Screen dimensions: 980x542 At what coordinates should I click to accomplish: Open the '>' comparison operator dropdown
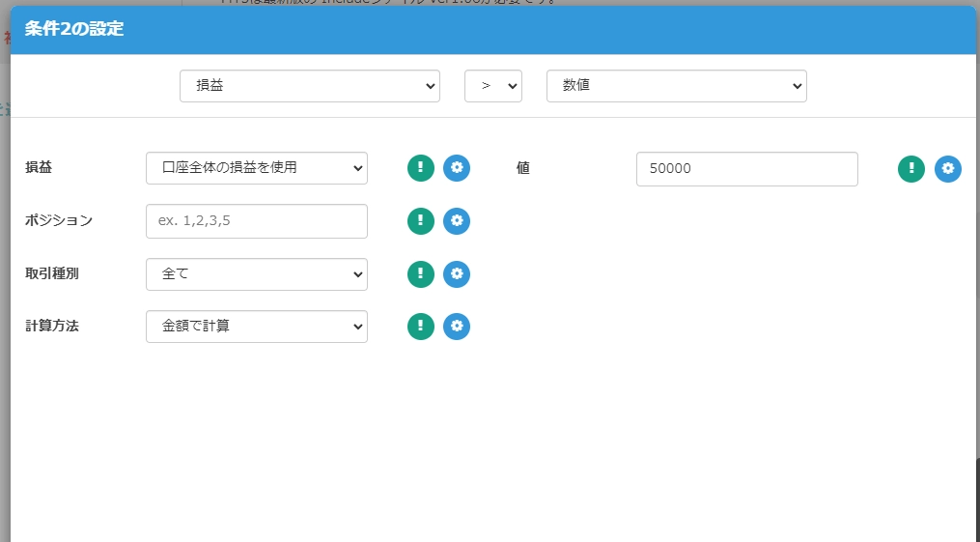tap(492, 86)
